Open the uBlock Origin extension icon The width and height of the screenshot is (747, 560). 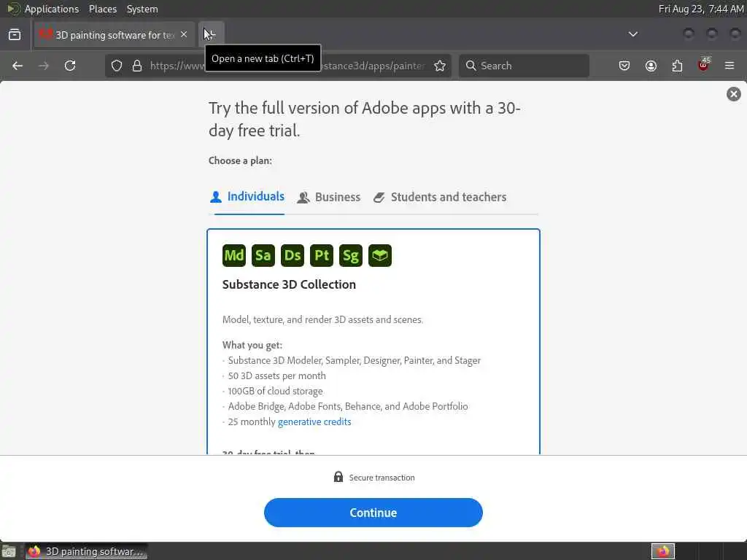coord(704,65)
